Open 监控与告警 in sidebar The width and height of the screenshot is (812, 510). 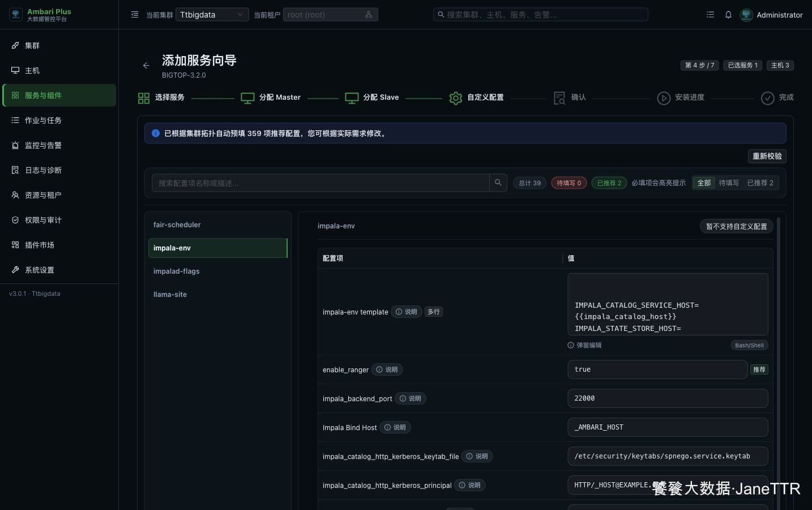[x=59, y=145]
